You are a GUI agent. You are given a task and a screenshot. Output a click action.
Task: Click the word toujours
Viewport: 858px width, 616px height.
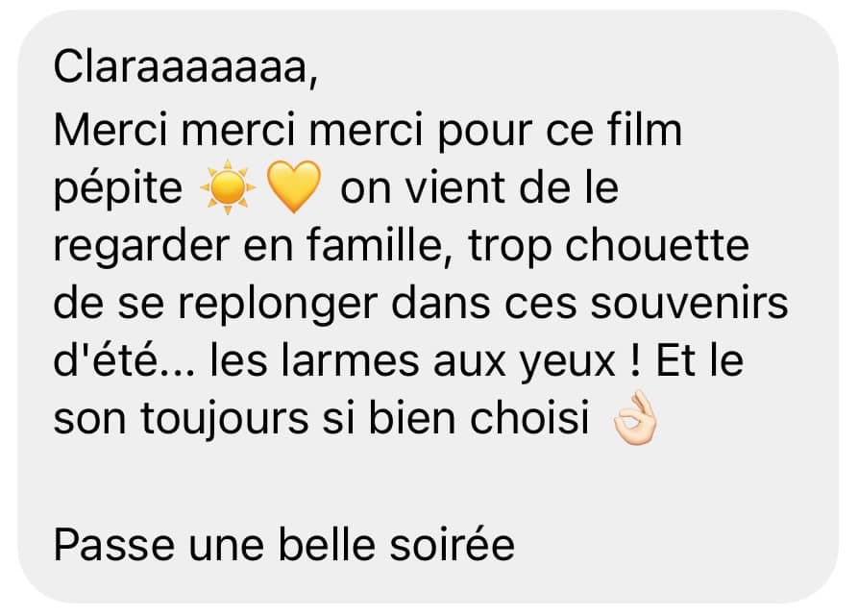[x=225, y=420]
